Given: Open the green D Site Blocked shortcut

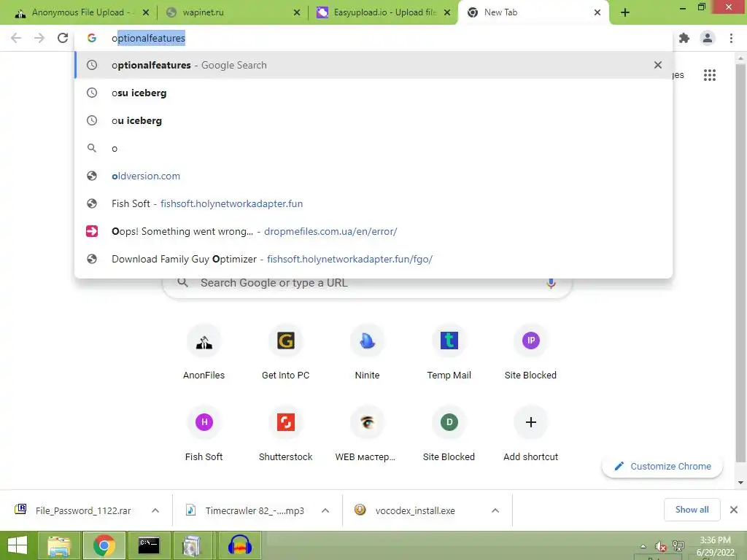Looking at the screenshot, I should tap(449, 435).
